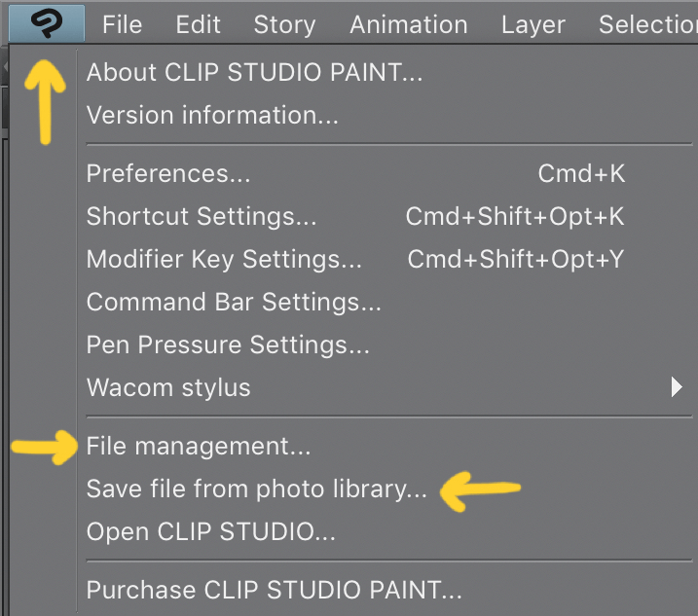Click Purchase CLIP STUDIO PAINT
The image size is (698, 616).
click(275, 590)
